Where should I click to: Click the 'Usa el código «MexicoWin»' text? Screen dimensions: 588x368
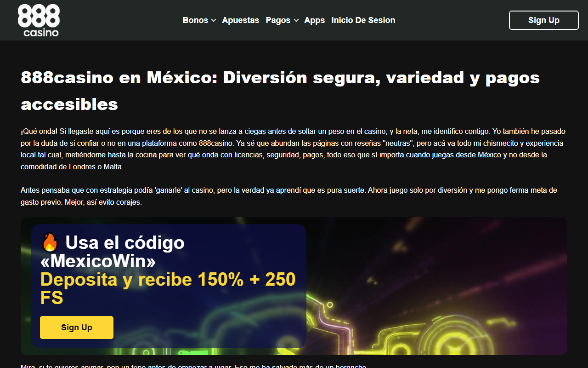(x=113, y=252)
